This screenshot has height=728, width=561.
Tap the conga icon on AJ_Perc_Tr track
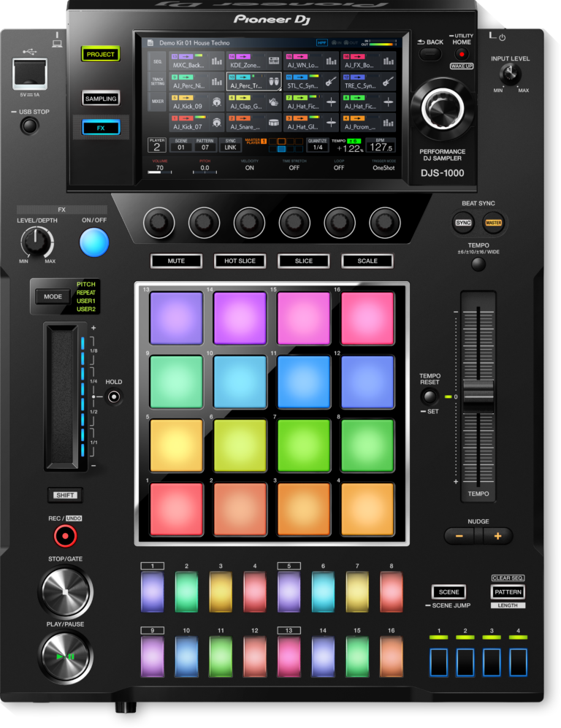pyautogui.click(x=274, y=82)
